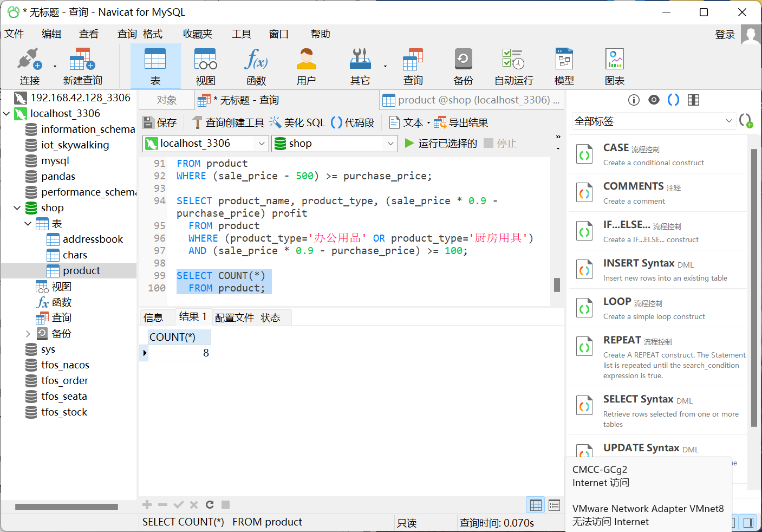The image size is (762, 532).
Task: Open the 函数 (Function) toolbar icon
Action: (x=256, y=66)
